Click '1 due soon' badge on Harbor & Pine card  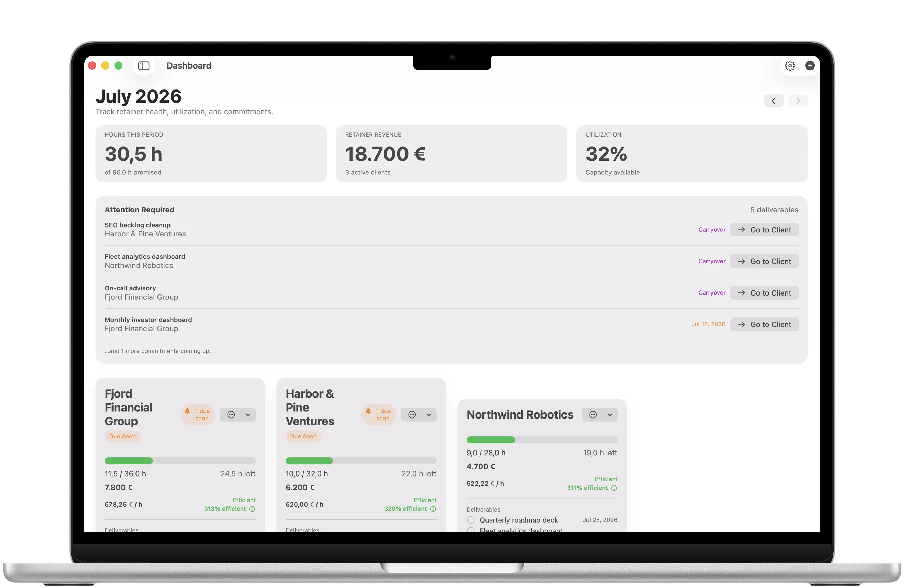click(379, 415)
